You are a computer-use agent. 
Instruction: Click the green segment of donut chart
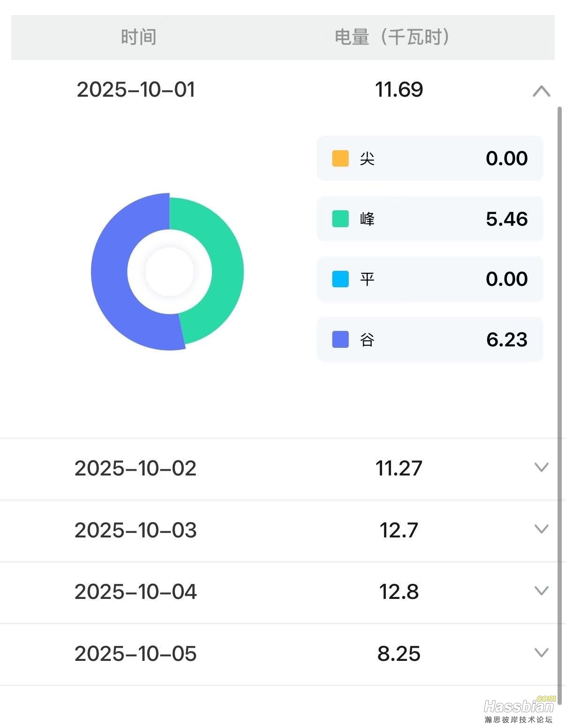[x=224, y=263]
